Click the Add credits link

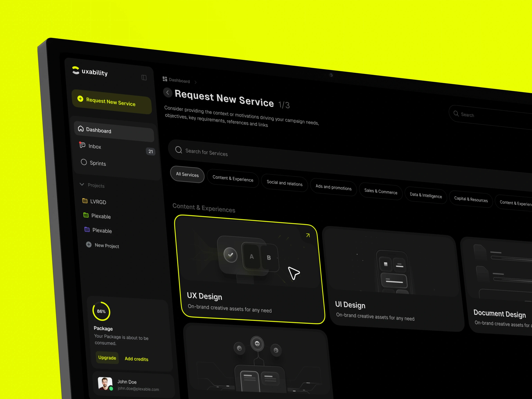[136, 359]
